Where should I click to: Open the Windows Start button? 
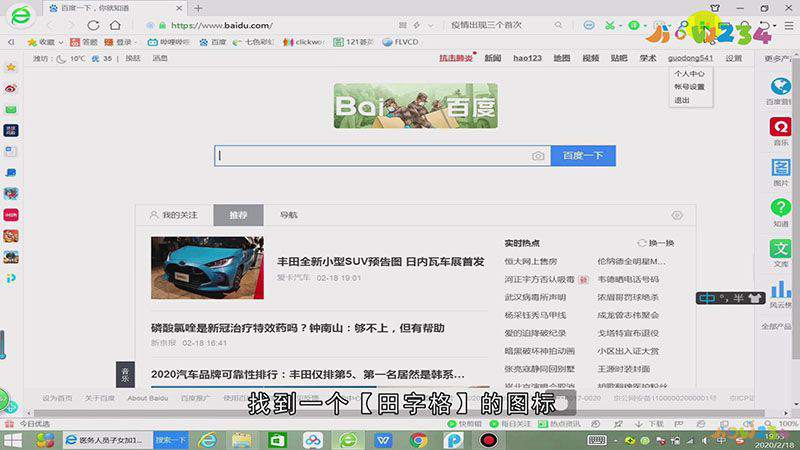[x=13, y=440]
